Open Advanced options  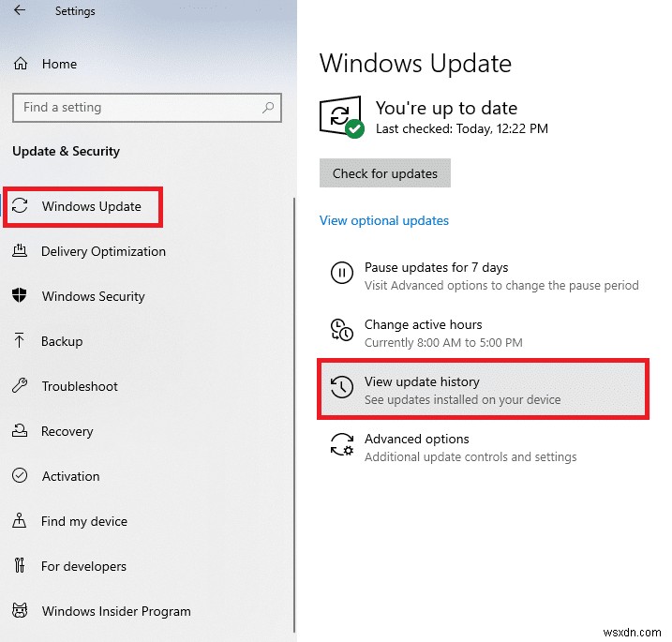[416, 439]
